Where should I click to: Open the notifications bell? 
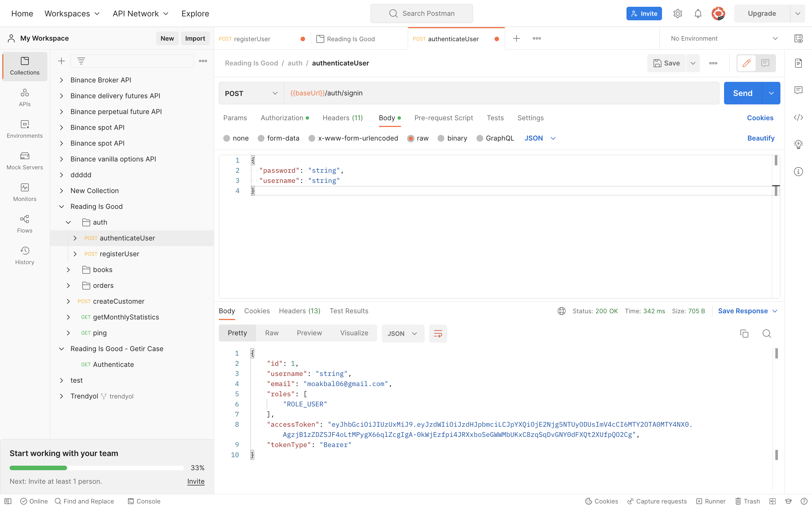coord(698,14)
